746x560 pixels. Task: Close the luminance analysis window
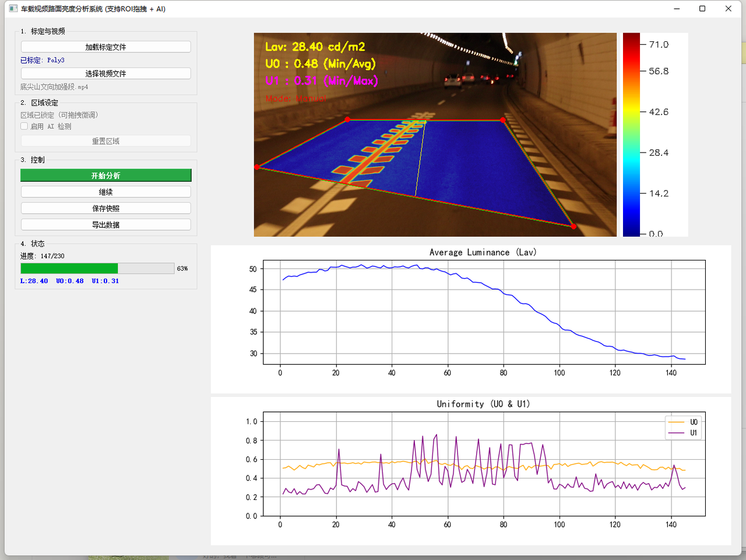[728, 9]
